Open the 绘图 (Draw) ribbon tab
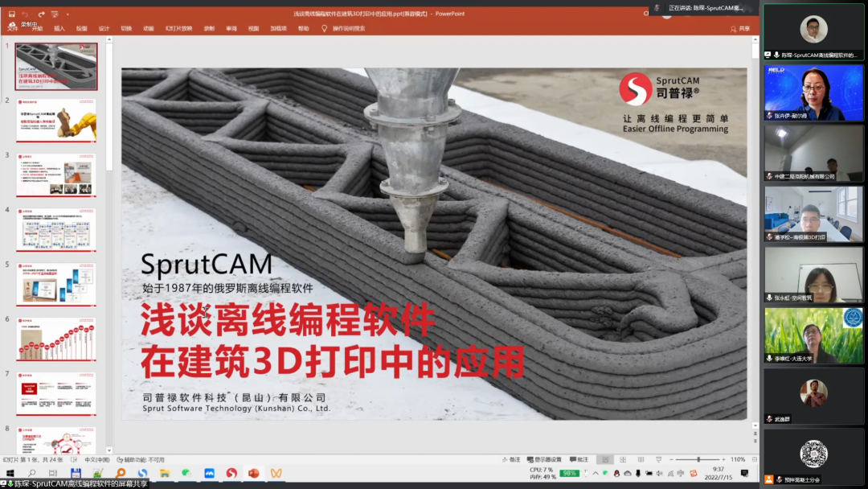 81,28
